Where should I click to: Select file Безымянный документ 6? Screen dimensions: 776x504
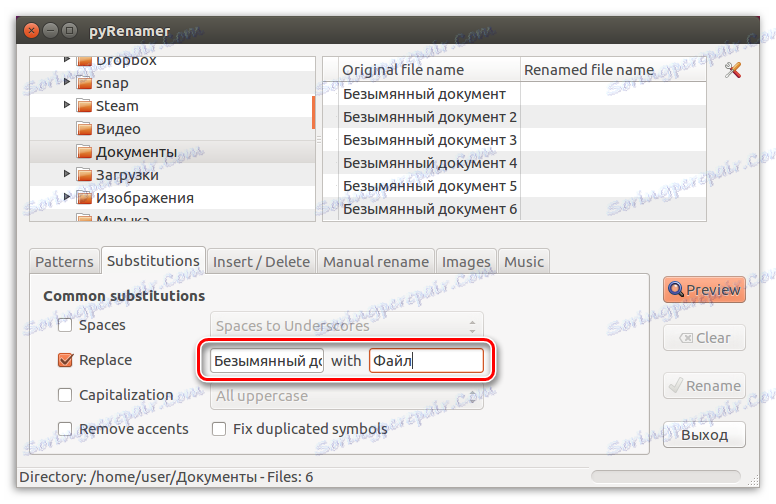[515, 209]
